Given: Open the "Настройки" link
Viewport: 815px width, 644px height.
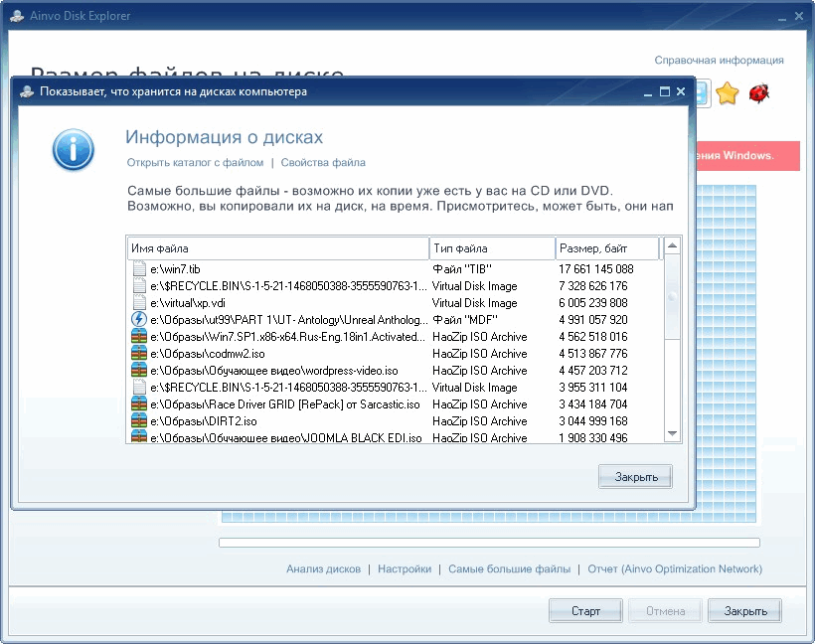Looking at the screenshot, I should click(405, 569).
